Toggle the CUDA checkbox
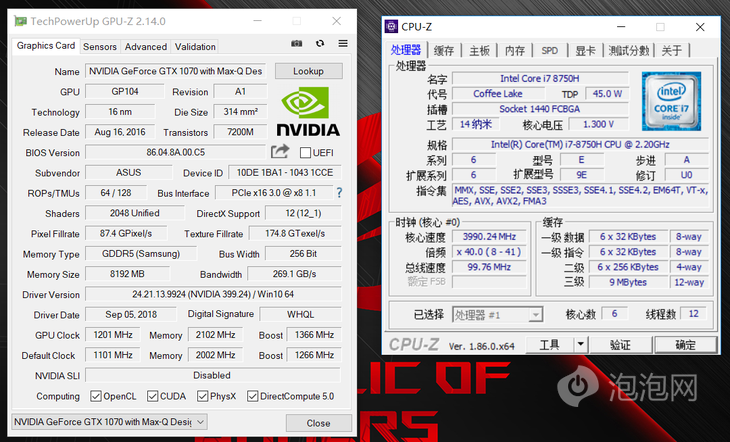Screen dimensions: 730x442 [x=152, y=396]
